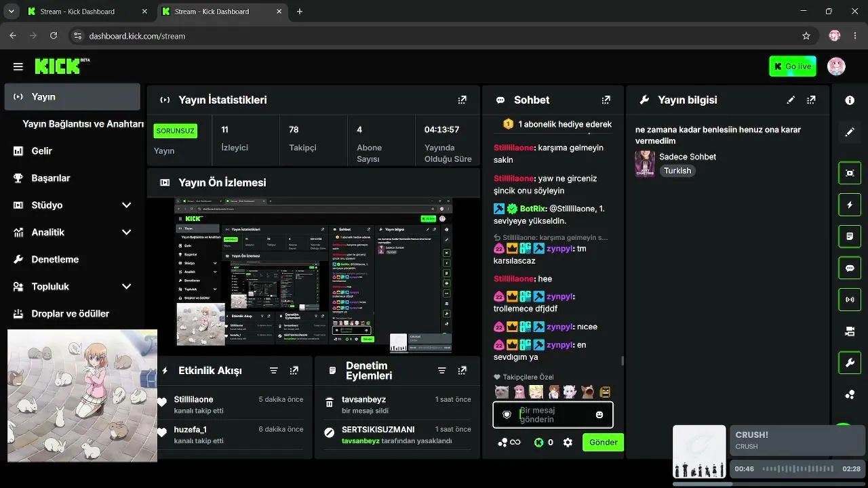Click the stream preview thumbnail
Screen dimensions: 868x488
[x=313, y=275]
